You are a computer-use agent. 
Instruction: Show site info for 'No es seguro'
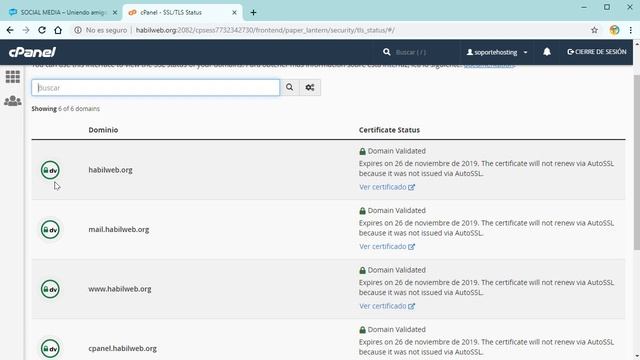pos(100,30)
